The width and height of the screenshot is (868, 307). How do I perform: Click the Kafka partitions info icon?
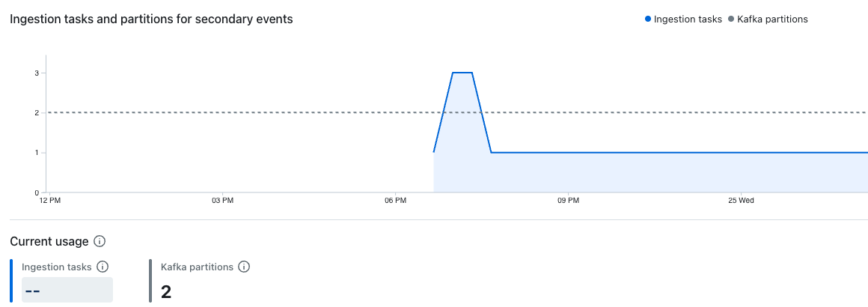click(x=243, y=267)
